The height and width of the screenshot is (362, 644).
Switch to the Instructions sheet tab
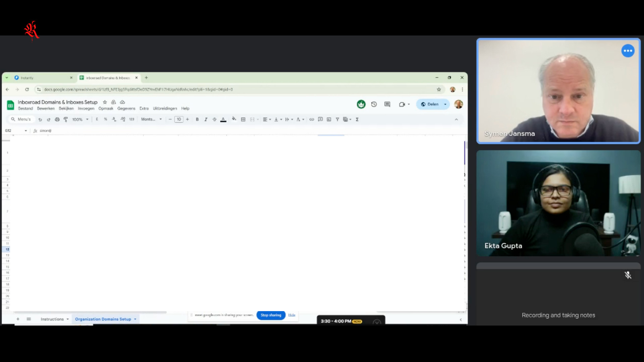click(x=52, y=319)
